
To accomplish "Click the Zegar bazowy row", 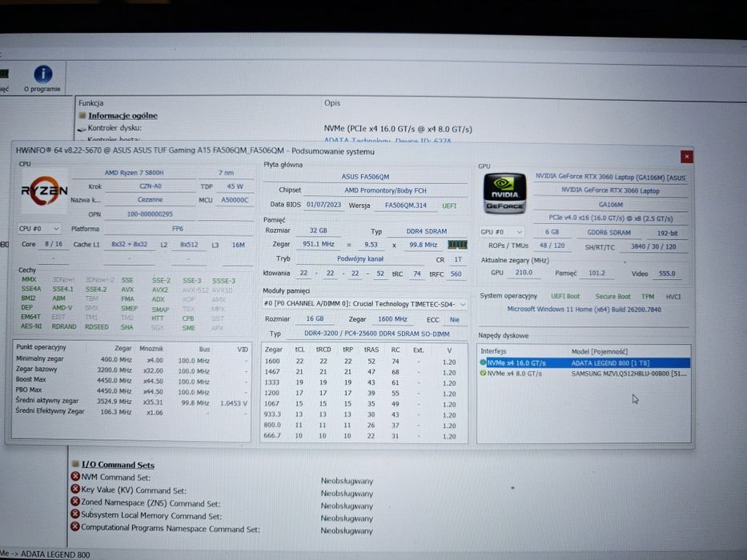I will coord(132,370).
